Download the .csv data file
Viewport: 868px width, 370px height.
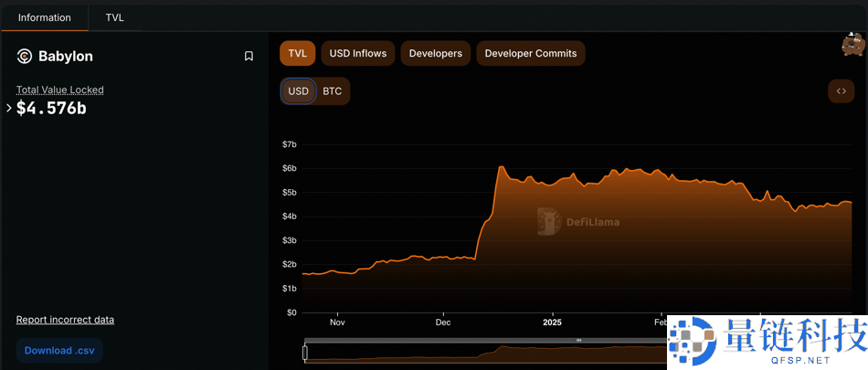pos(59,350)
